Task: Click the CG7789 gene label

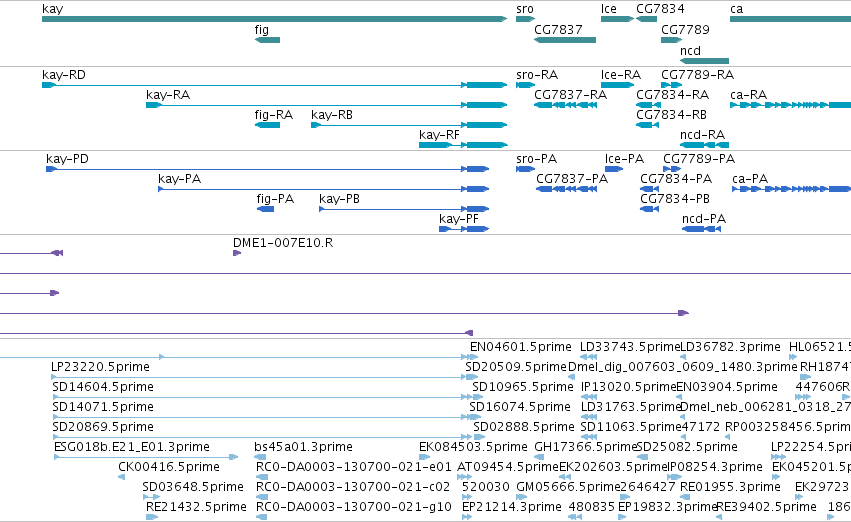Action: pos(685,30)
